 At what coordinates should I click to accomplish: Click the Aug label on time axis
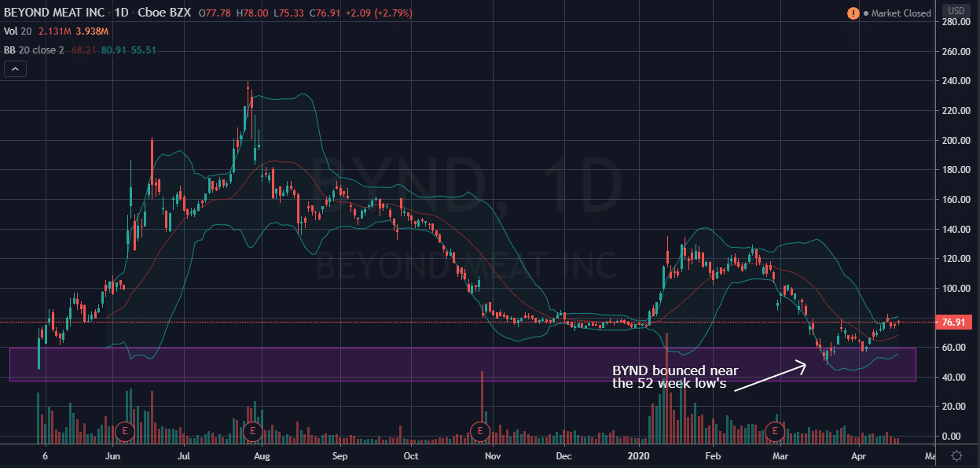(262, 455)
